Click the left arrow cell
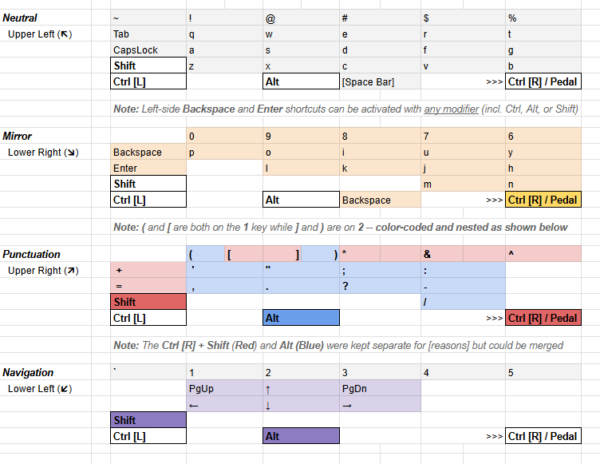600x464 pixels. 193,404
